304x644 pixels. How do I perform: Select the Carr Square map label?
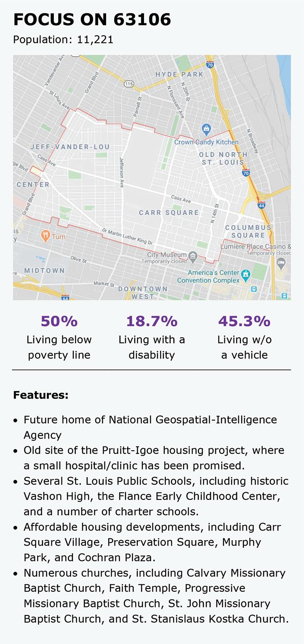[169, 213]
